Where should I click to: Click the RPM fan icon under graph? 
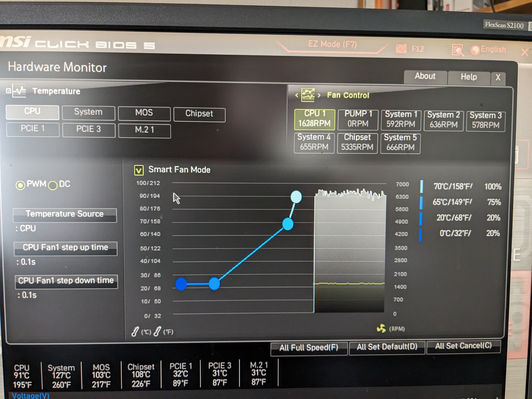(x=381, y=328)
